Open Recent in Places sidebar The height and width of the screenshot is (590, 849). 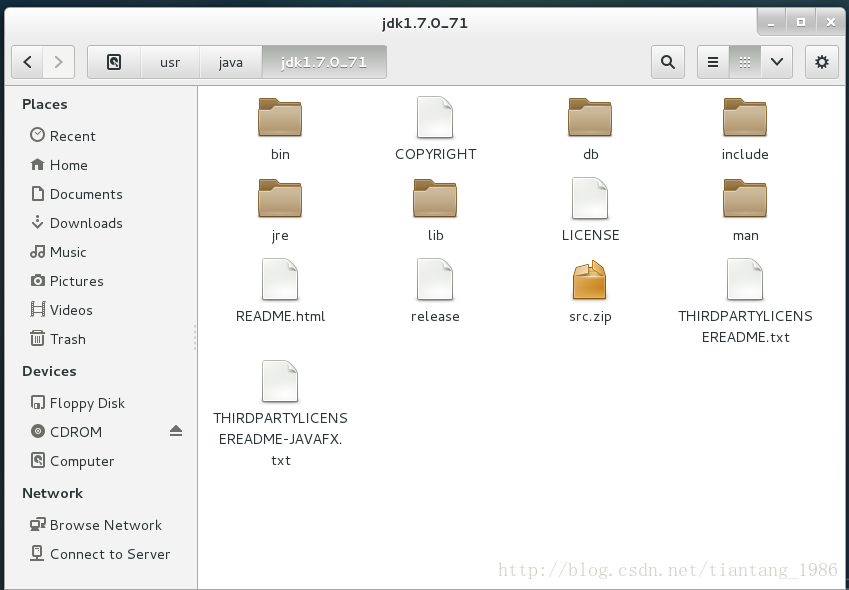coord(63,135)
